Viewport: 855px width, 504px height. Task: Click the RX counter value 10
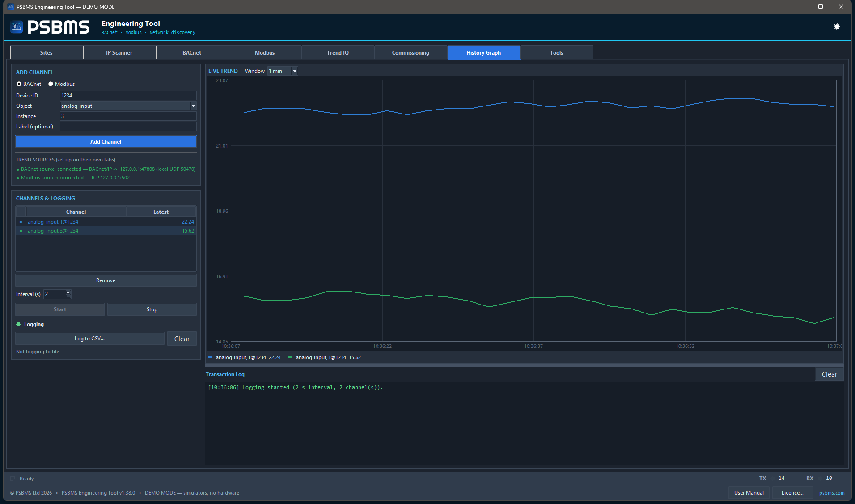pos(829,479)
